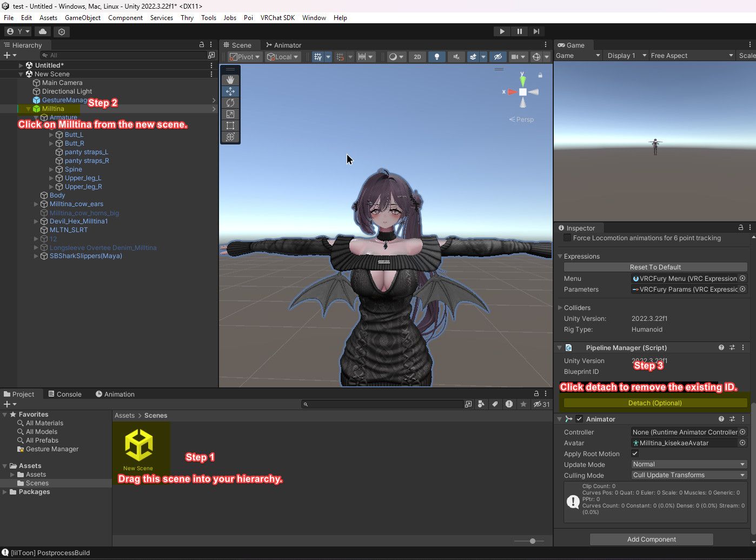This screenshot has height=560, width=756.
Task: Open Project search-by-label tag icon
Action: (x=495, y=404)
